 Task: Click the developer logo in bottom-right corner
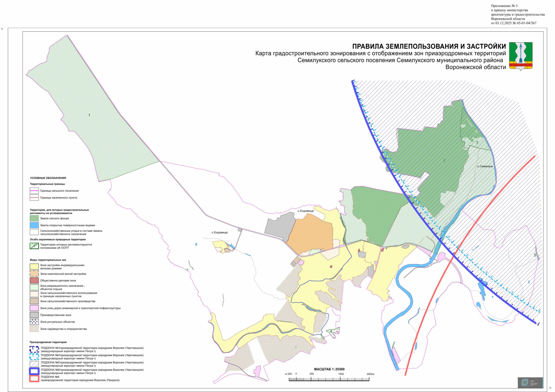coord(530,383)
